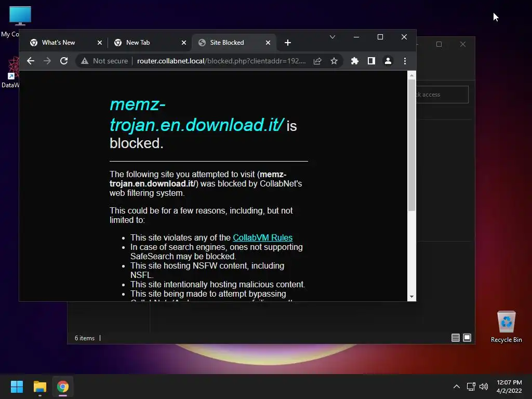The height and width of the screenshot is (399, 532).
Task: Click the Chrome taskbar icon
Action: tap(63, 387)
